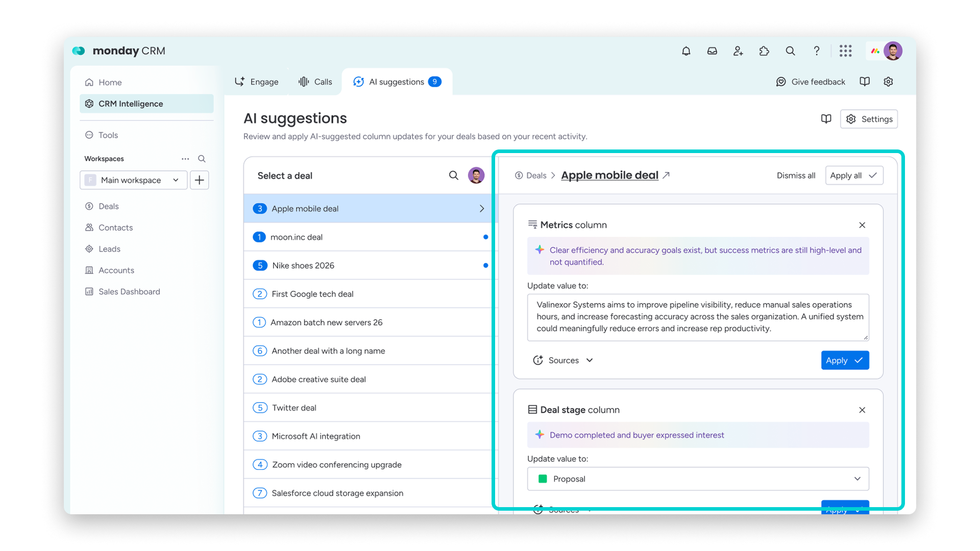The width and height of the screenshot is (980, 551).
Task: Select Zoom video conferencing upgrade deal
Action: (x=367, y=465)
